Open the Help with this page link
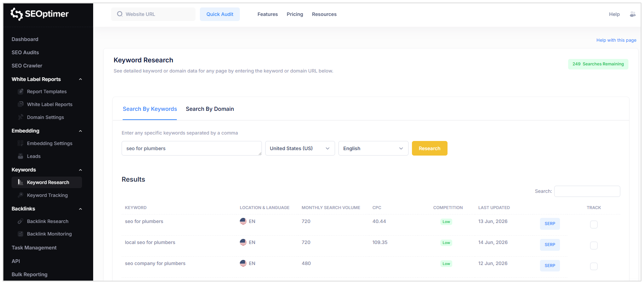644x284 pixels. pyautogui.click(x=616, y=40)
